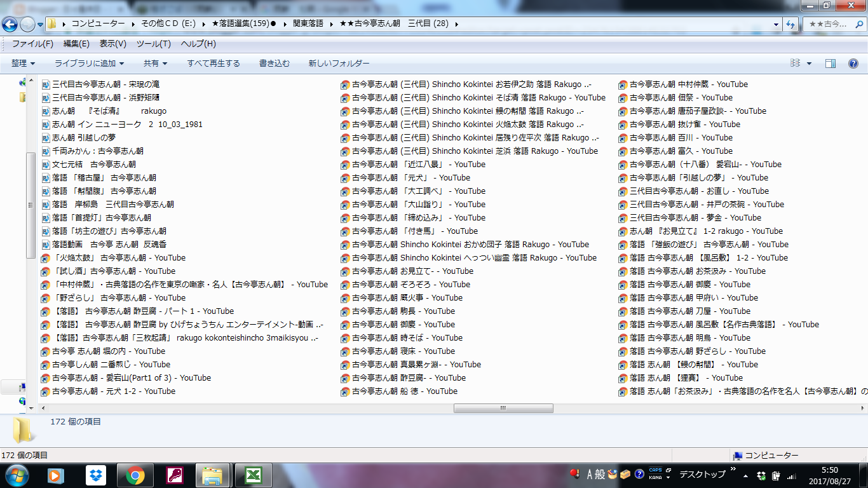Click shortcut icon of 古今亭しん朝 二番煎じ
This screenshot has height=488, width=868.
(x=46, y=365)
